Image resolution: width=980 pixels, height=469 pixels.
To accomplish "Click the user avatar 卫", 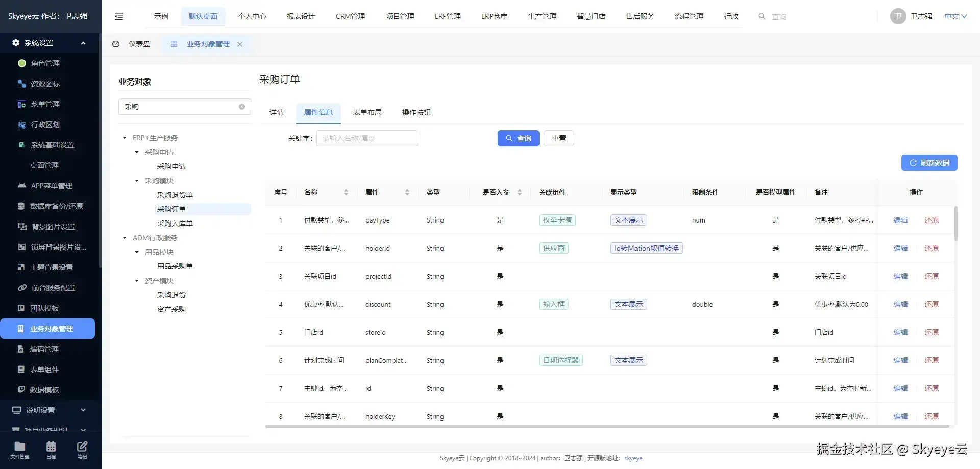I will pos(898,16).
